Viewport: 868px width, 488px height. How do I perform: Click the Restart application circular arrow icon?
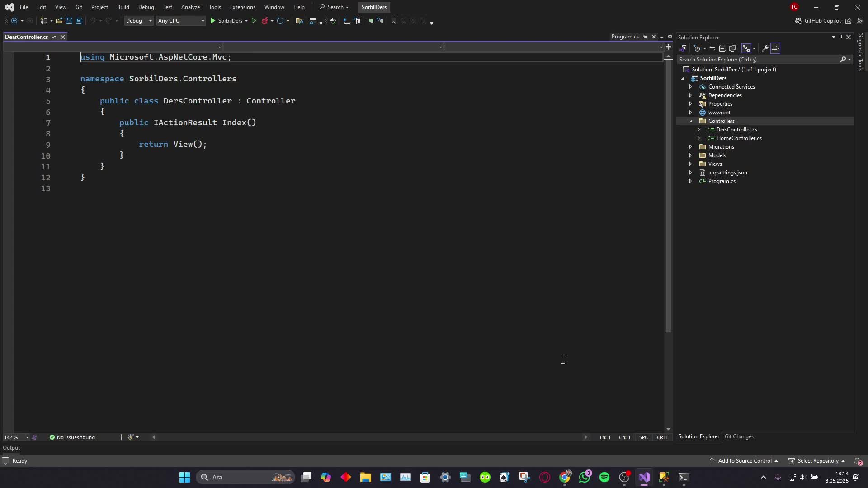[280, 21]
